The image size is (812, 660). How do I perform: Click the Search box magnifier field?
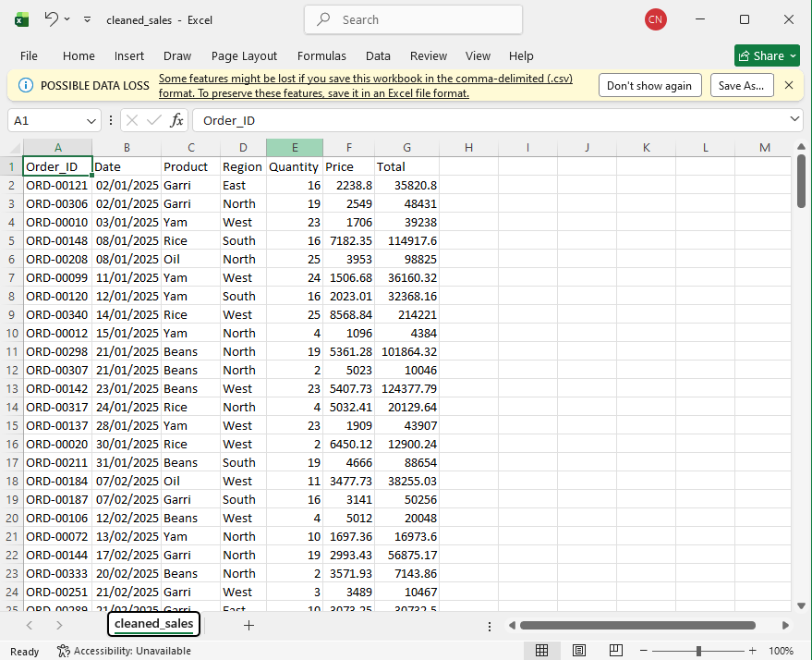tap(413, 19)
